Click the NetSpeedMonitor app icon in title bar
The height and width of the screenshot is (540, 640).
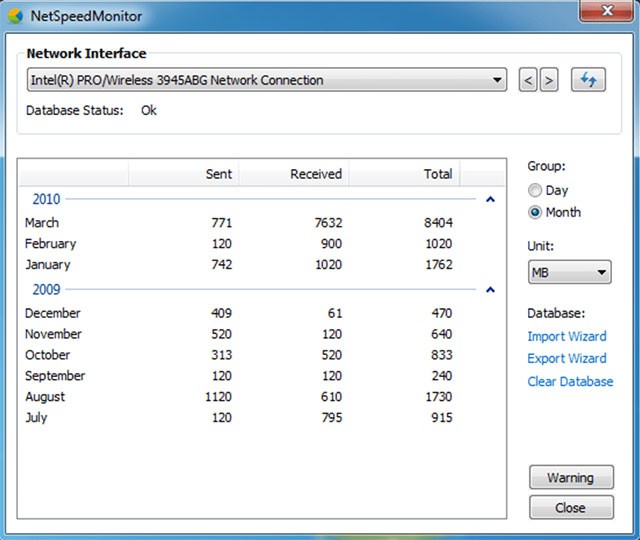(15, 16)
